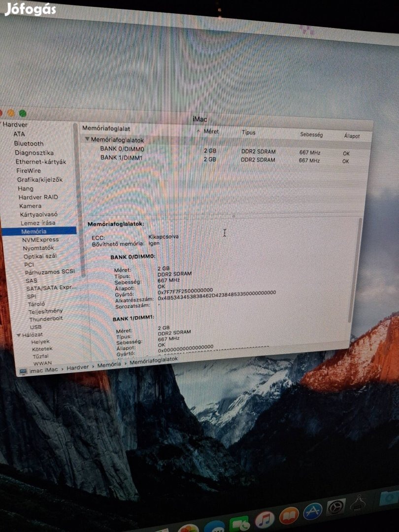Sort the table by Típus column
The image size is (399, 532).
(x=248, y=133)
